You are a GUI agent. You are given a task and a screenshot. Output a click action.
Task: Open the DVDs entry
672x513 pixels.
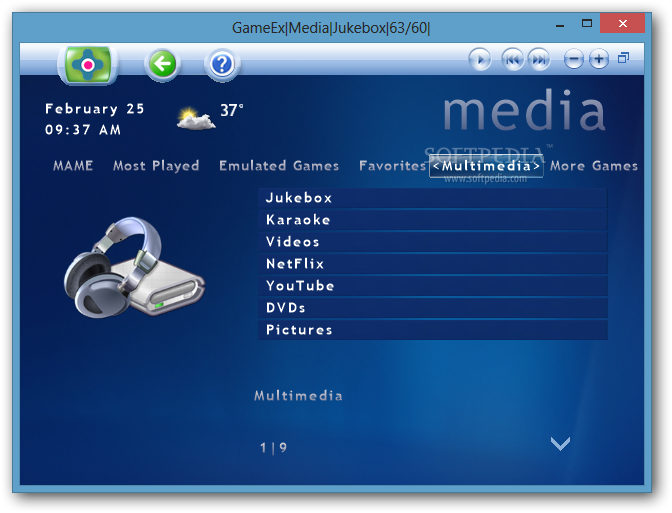tap(433, 308)
